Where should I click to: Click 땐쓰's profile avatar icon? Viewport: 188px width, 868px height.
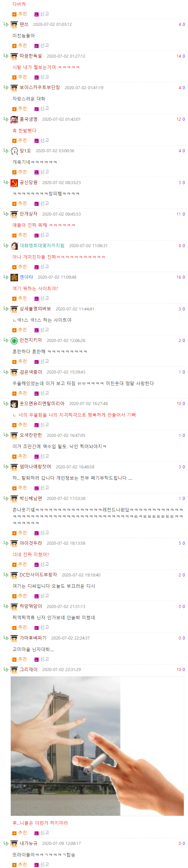click(14, 25)
